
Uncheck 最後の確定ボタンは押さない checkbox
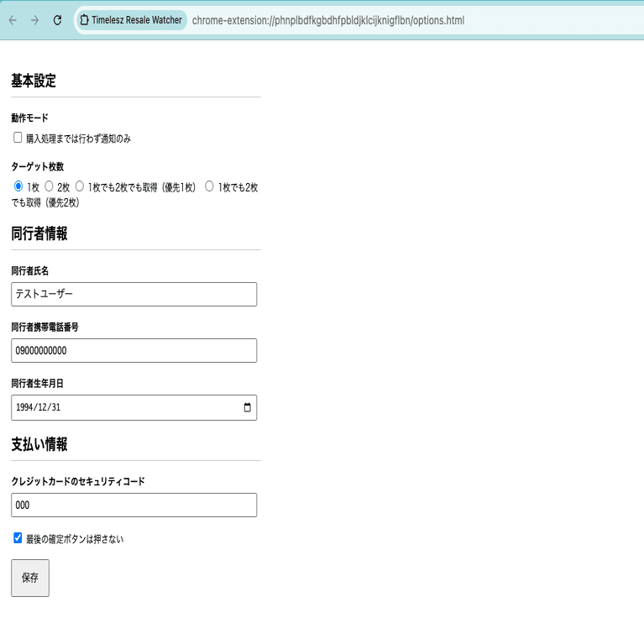click(18, 537)
